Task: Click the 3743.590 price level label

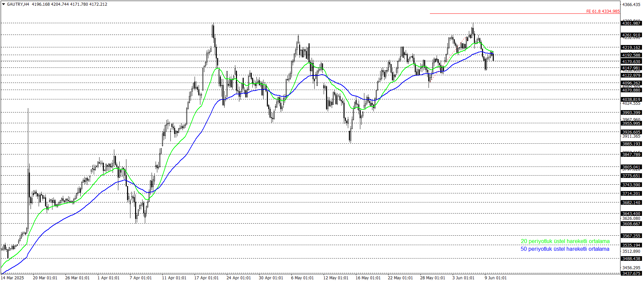Action: pyautogui.click(x=631, y=185)
